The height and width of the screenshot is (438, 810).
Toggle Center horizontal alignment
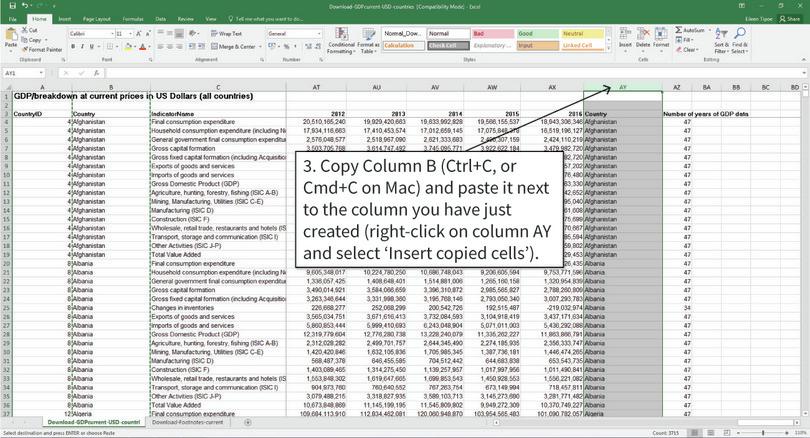(170, 46)
